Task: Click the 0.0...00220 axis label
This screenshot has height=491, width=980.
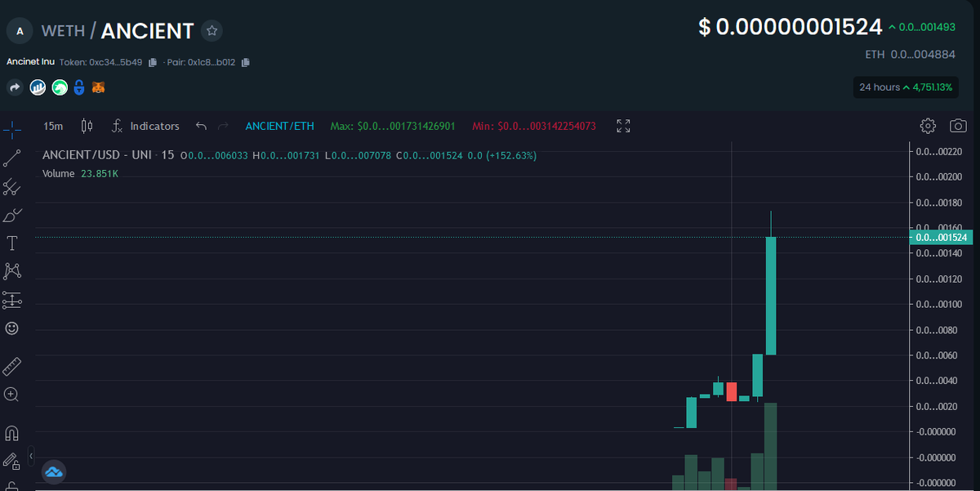Action: pyautogui.click(x=939, y=151)
